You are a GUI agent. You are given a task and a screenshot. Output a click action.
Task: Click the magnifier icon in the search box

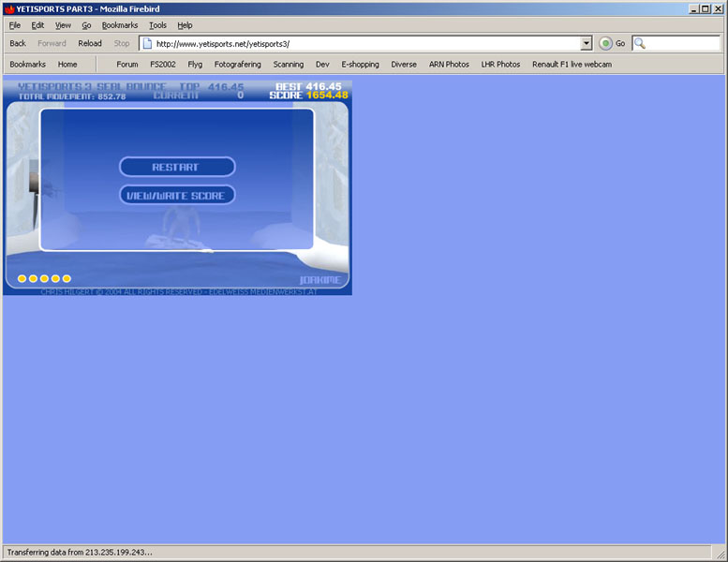click(x=640, y=44)
